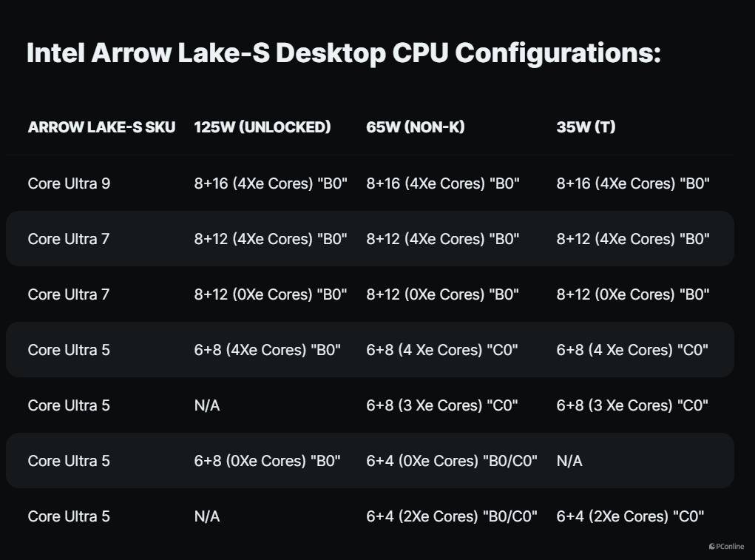Select 6+4 (2Xe Cores) "C0" under 35W

click(630, 516)
